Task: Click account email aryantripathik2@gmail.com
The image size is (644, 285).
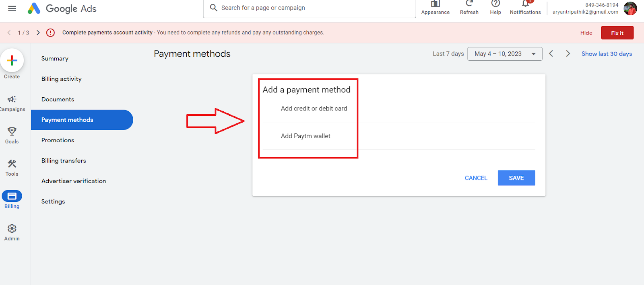Action: click(x=585, y=12)
